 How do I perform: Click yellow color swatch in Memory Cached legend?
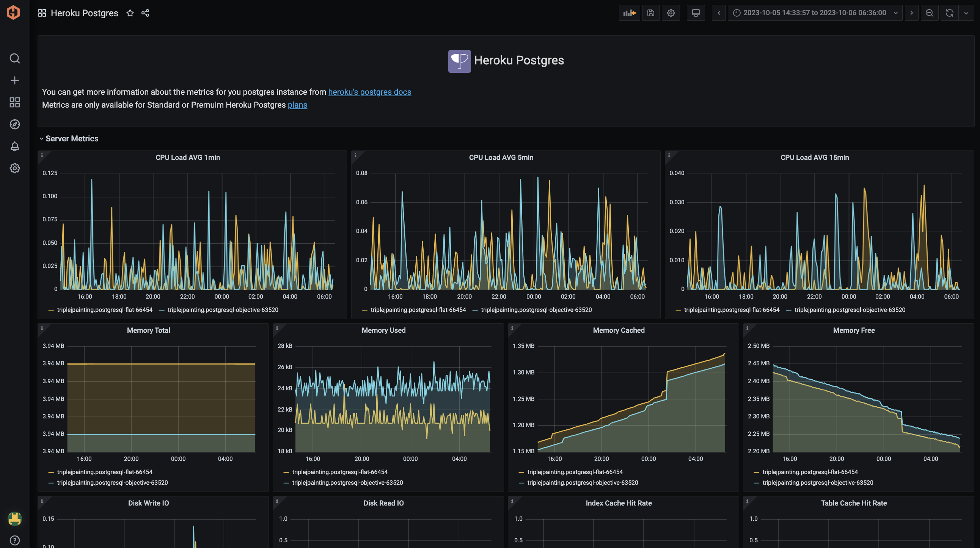tap(521, 472)
